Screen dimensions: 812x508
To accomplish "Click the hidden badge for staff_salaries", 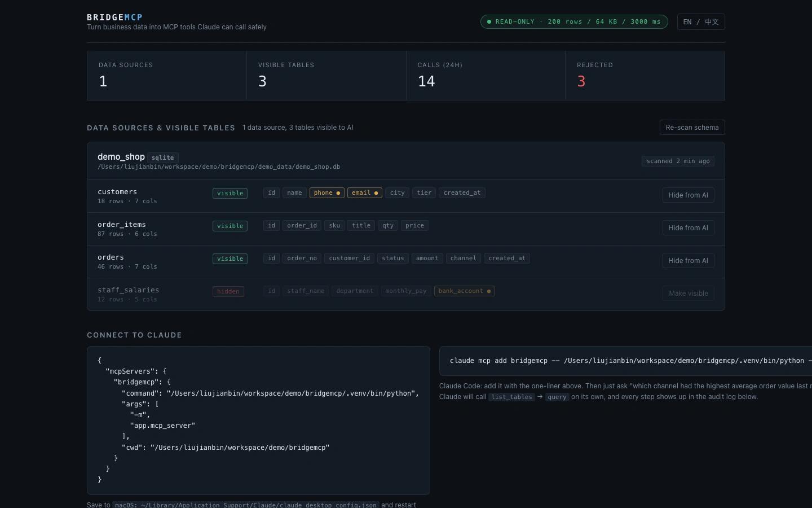I will coord(228,291).
